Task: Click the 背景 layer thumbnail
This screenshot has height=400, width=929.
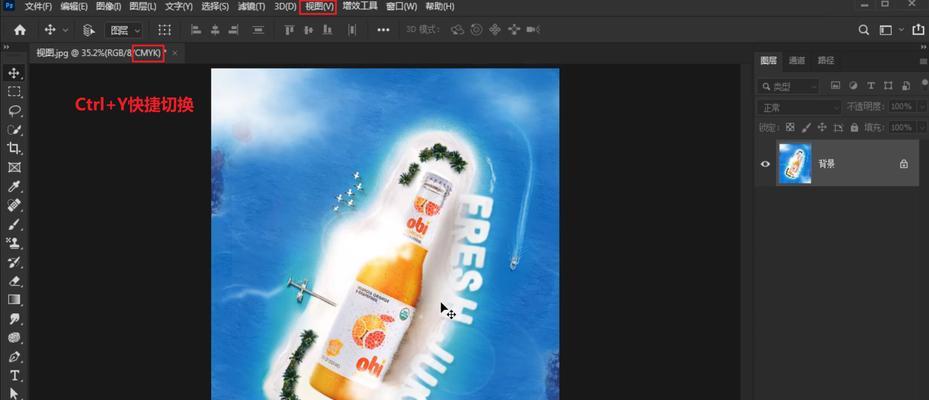Action: (794, 163)
